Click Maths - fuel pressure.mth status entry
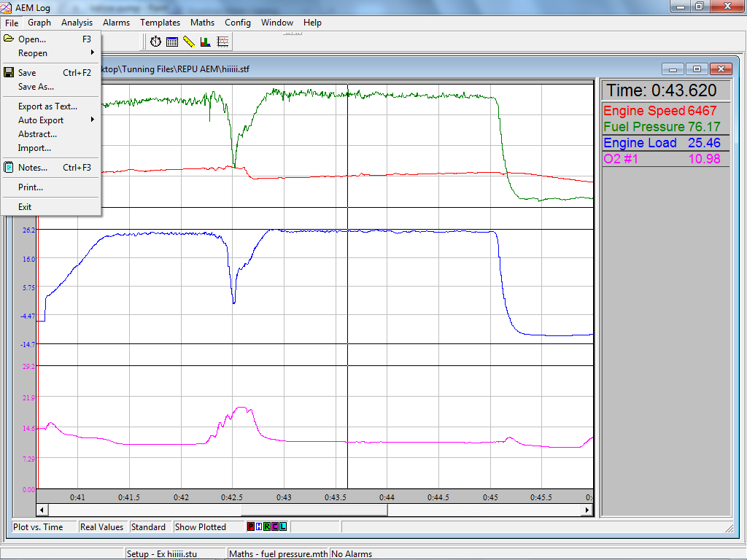 [278, 554]
